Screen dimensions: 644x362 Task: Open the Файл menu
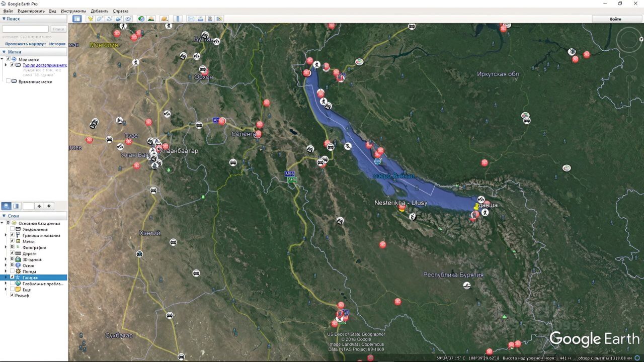pyautogui.click(x=8, y=11)
